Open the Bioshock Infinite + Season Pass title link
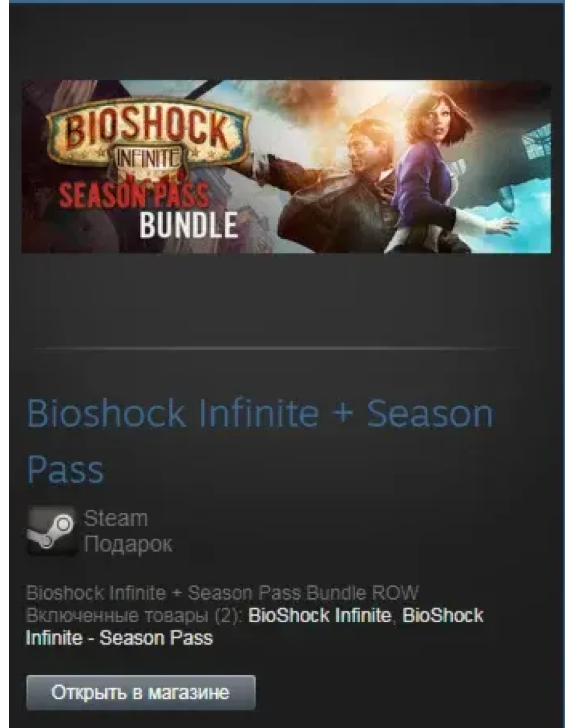The height and width of the screenshot is (728, 574). [x=260, y=440]
